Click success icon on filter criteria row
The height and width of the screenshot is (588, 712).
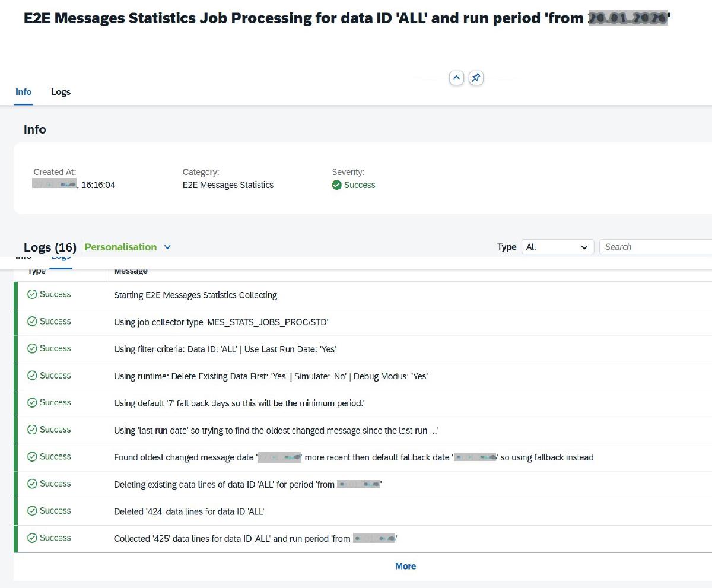[x=33, y=349]
